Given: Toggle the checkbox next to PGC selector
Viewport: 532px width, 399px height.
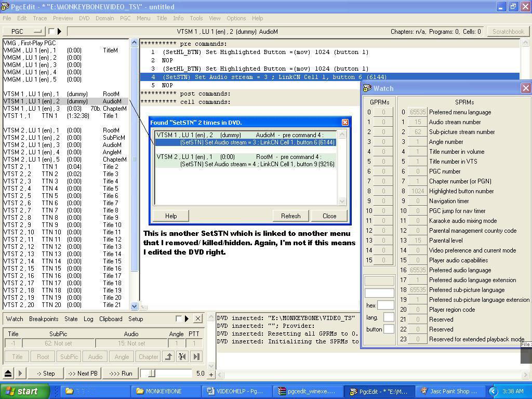Looking at the screenshot, I should pos(51,32).
